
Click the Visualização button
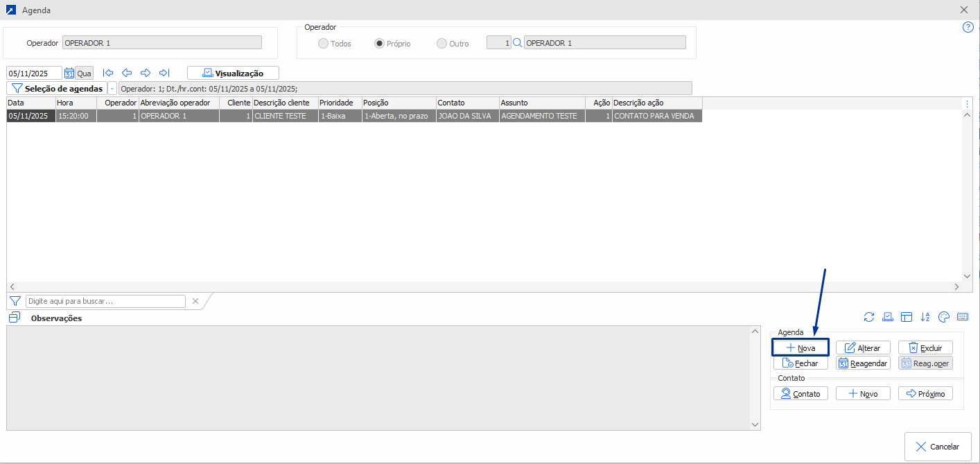[233, 73]
